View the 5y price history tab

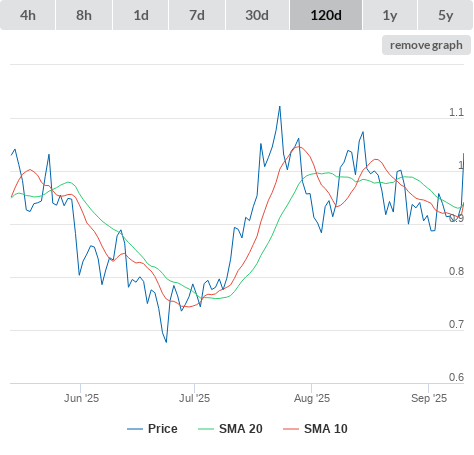(x=445, y=15)
